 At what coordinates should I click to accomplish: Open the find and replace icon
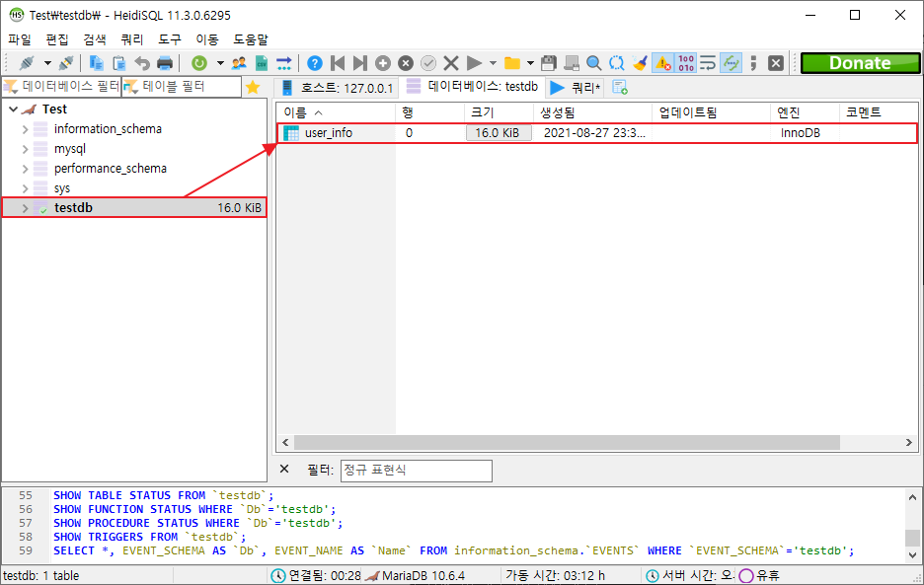[x=616, y=63]
